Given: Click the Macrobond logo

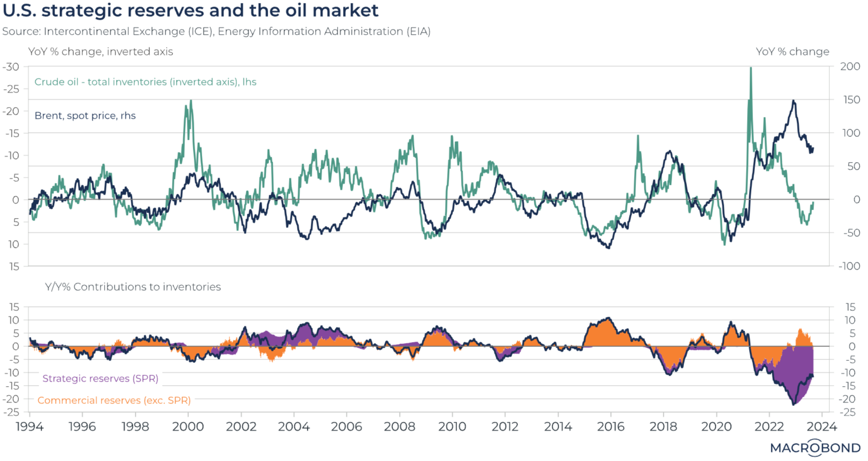Looking at the screenshot, I should [815, 448].
